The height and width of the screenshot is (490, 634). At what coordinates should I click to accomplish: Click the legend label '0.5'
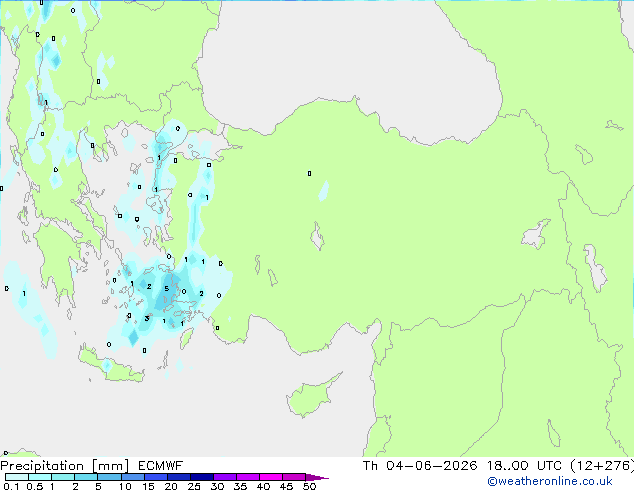click(35, 486)
